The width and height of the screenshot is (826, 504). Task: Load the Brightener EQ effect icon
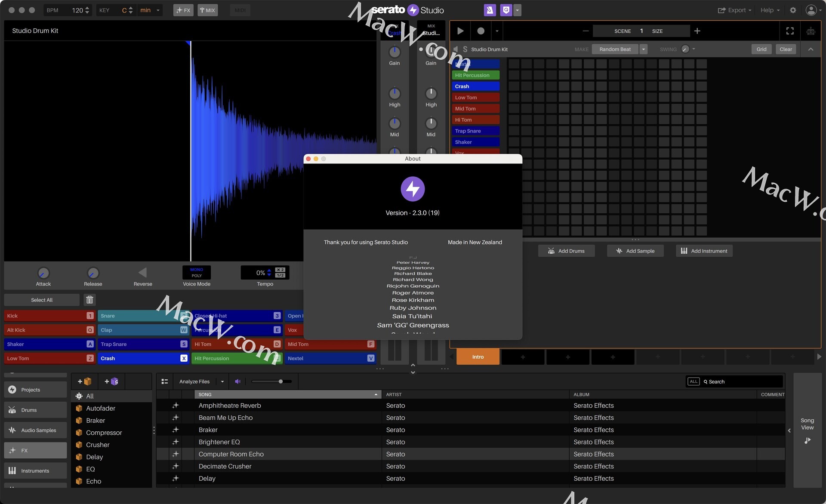pos(176,442)
